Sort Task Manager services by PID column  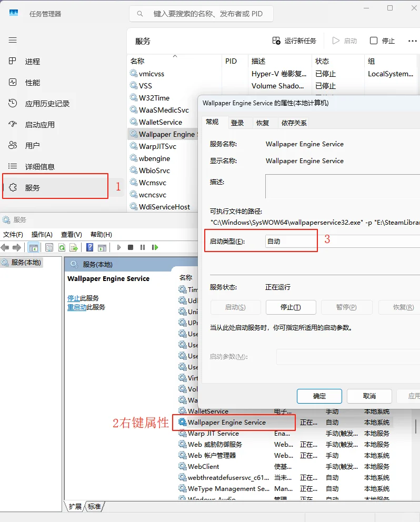(x=231, y=61)
